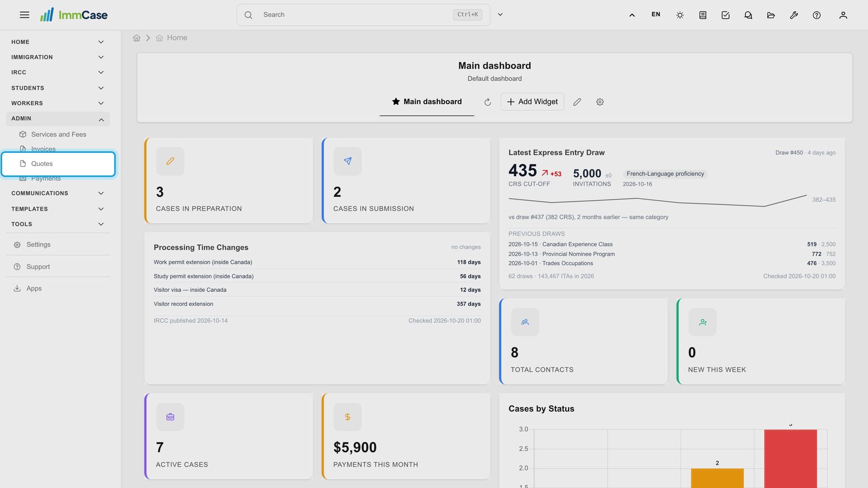Open the hamburger menu
Screen dimensions: 868x488
[24, 15]
